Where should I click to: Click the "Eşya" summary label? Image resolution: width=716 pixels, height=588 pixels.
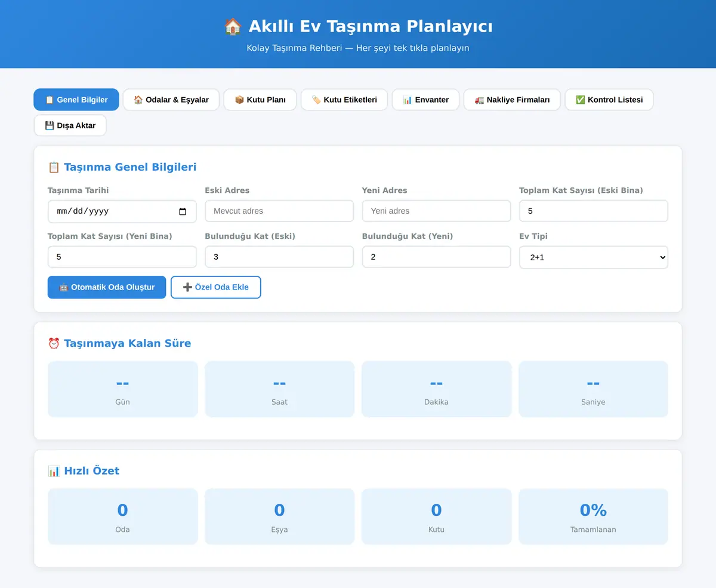(279, 529)
